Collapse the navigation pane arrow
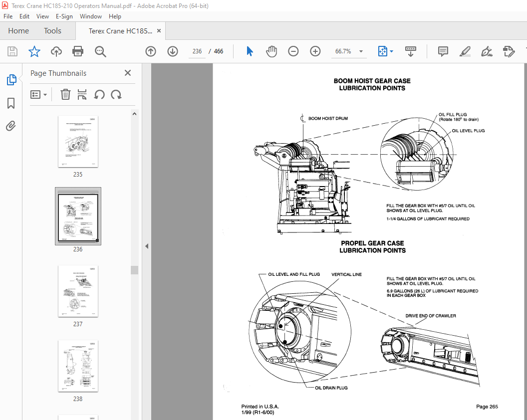The width and height of the screenshot is (527, 420). (x=147, y=246)
